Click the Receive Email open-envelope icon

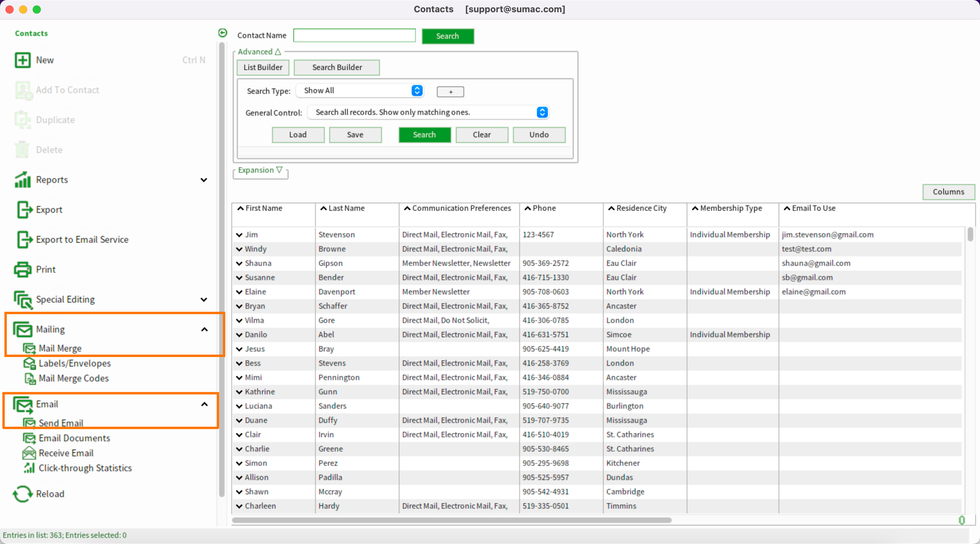pyautogui.click(x=29, y=453)
